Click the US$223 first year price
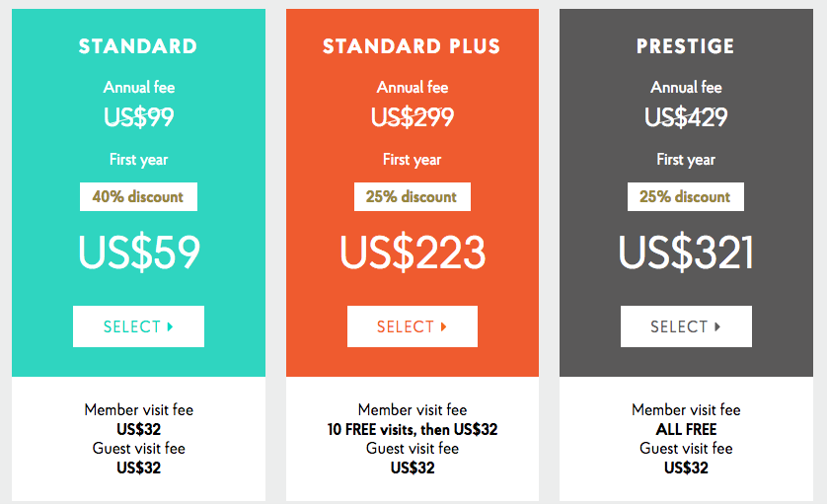This screenshot has width=827, height=504. click(x=413, y=252)
